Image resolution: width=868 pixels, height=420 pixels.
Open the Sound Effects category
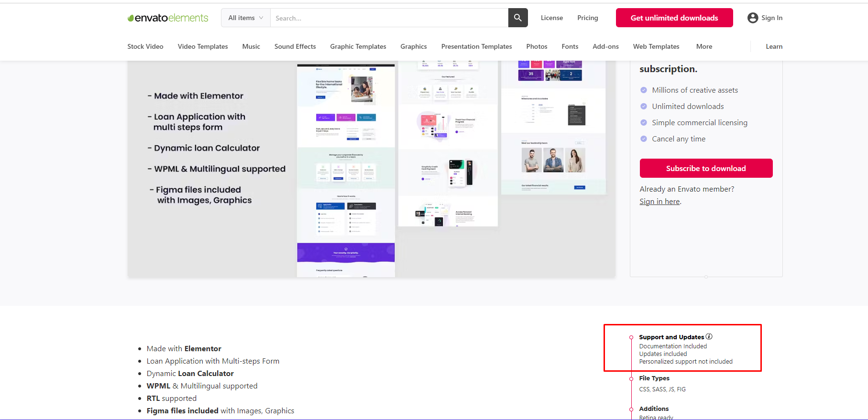pos(295,46)
